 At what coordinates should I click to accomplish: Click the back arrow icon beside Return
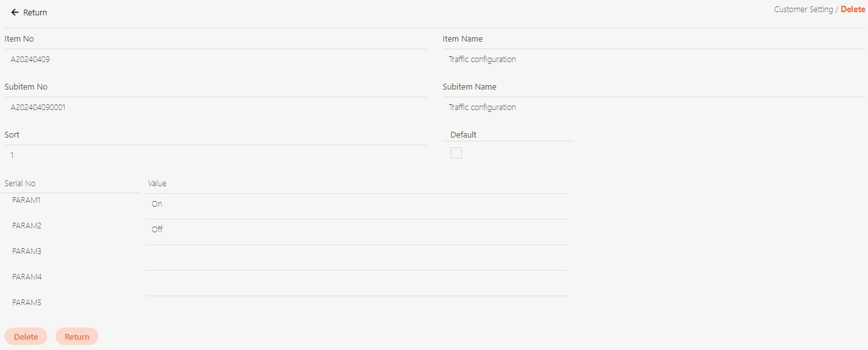point(15,13)
